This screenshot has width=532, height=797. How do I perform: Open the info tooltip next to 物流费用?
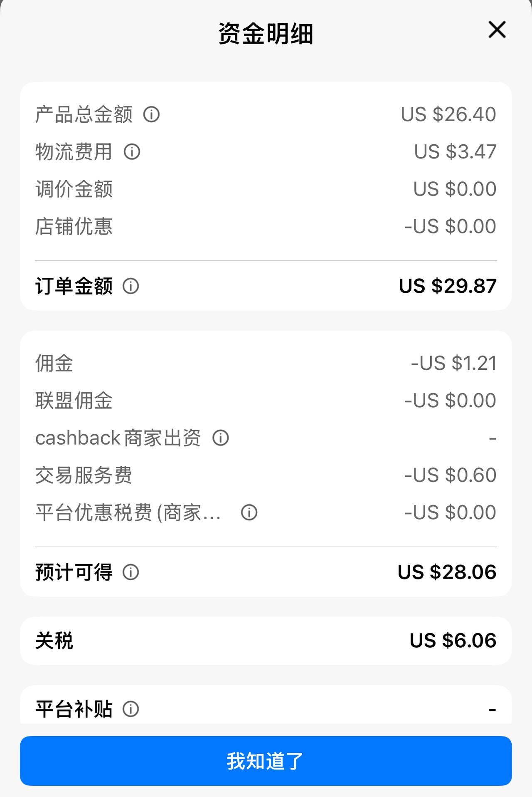132,152
